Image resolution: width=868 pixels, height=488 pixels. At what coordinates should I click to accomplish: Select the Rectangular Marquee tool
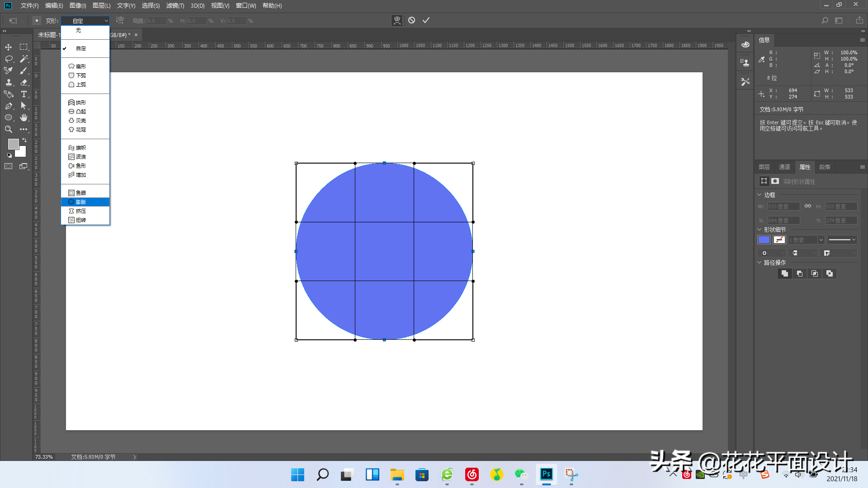point(24,47)
